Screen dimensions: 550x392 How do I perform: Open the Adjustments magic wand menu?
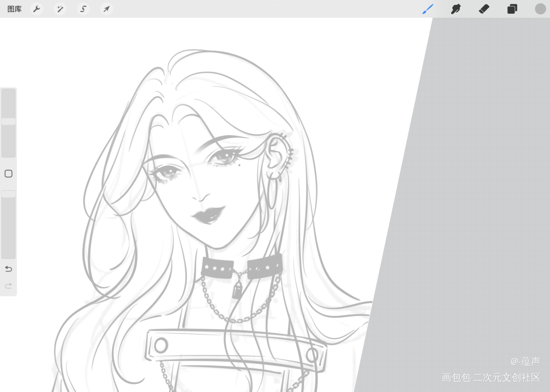(60, 9)
